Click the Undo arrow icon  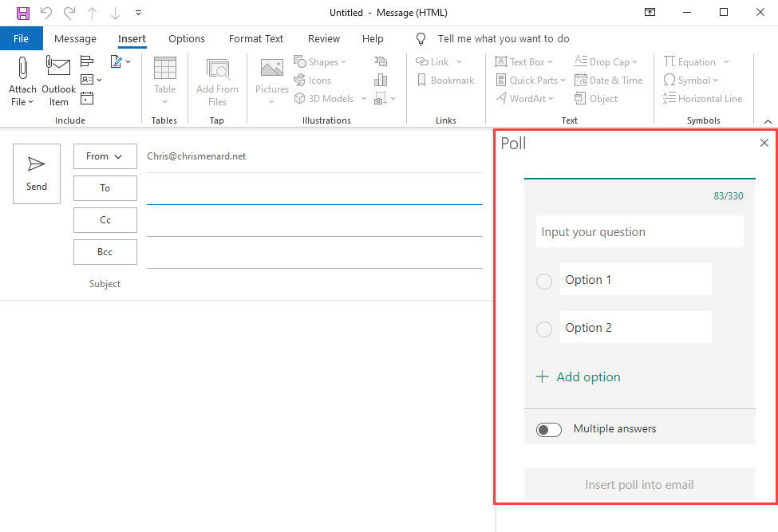coord(46,13)
